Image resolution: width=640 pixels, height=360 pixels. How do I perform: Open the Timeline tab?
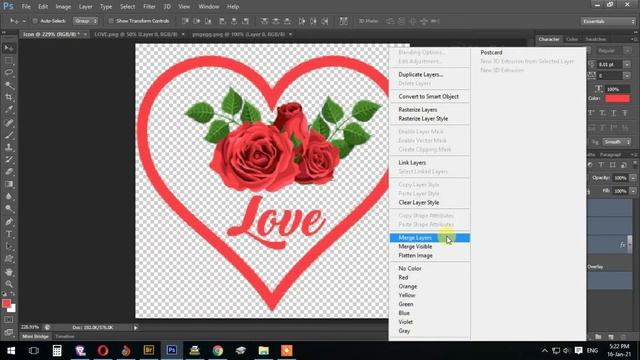(x=64, y=336)
